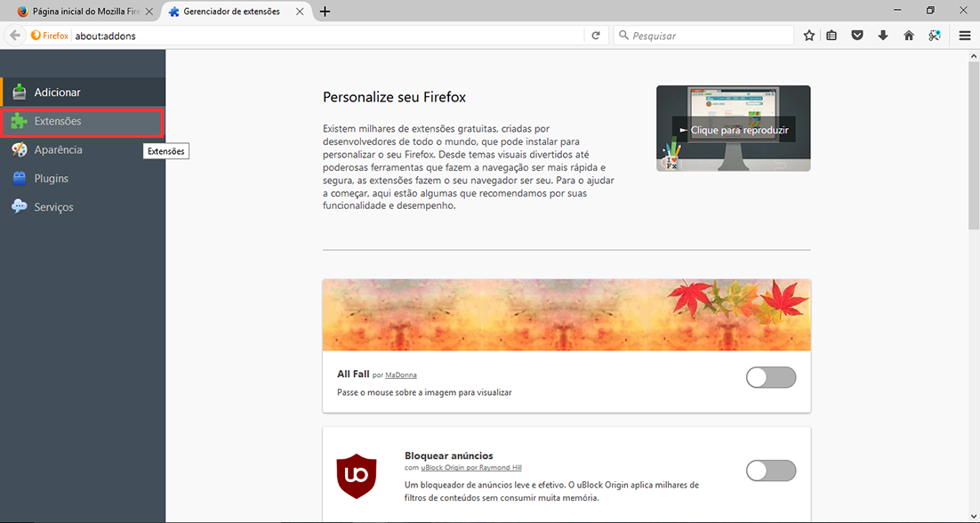Click the extension icon beside the home button
Viewport: 980px width, 523px height.
[935, 36]
